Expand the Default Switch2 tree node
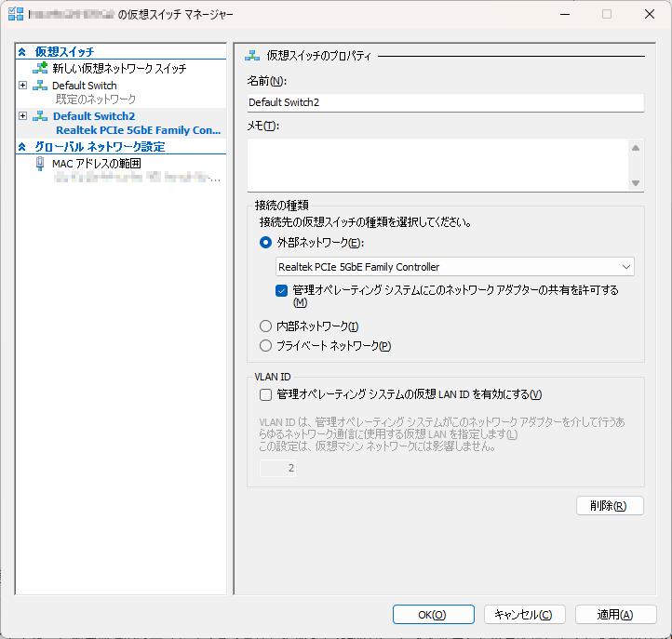This screenshot has width=672, height=639. tap(23, 116)
